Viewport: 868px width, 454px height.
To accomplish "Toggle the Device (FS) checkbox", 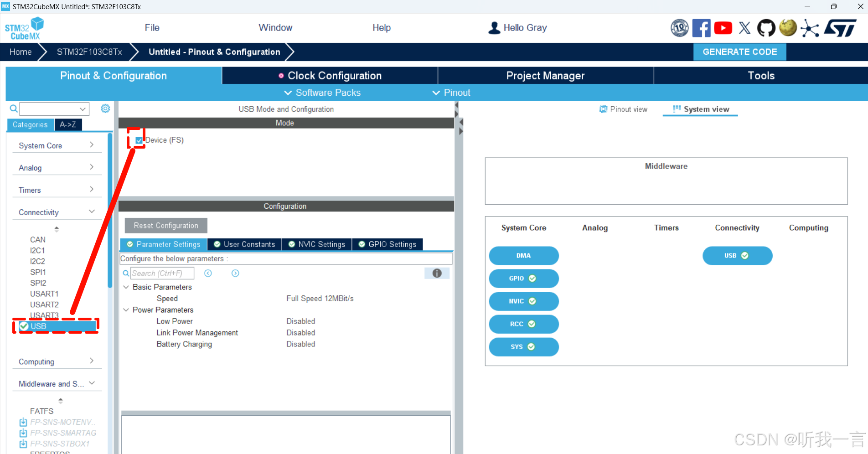I will (139, 140).
